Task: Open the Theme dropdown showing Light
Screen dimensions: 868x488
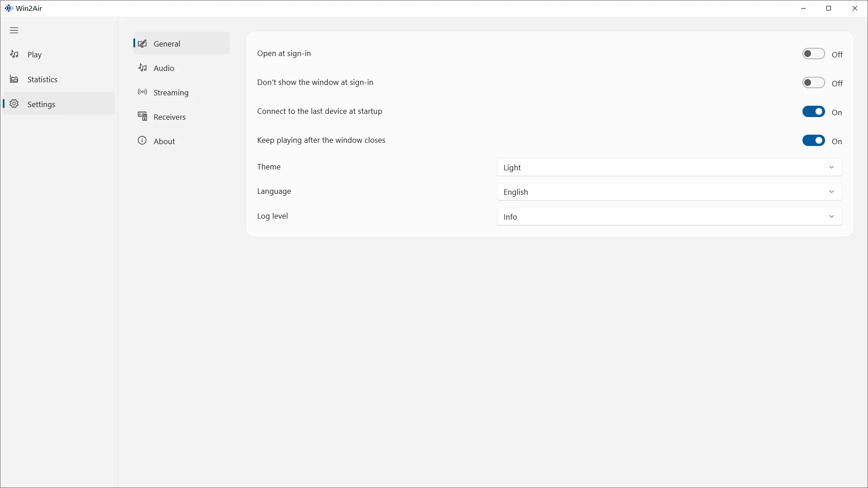Action: click(670, 167)
